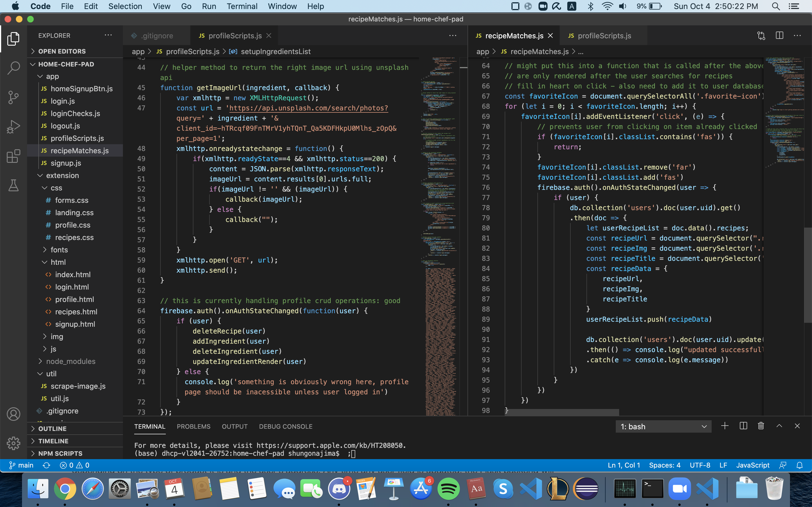Click the JavaScript language mode button
The height and width of the screenshot is (507, 812).
(x=753, y=465)
